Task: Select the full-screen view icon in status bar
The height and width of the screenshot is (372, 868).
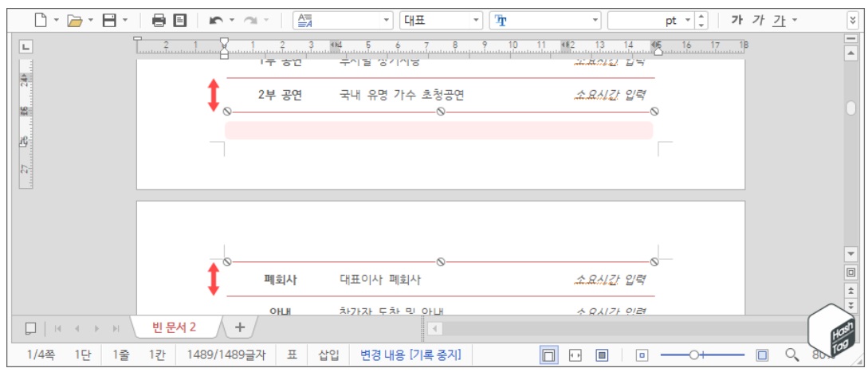Action: [602, 355]
